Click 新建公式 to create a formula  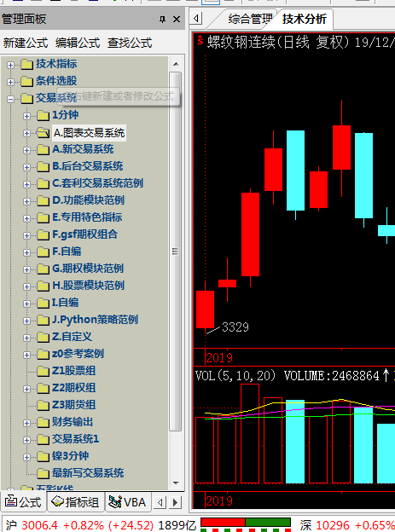(x=26, y=43)
